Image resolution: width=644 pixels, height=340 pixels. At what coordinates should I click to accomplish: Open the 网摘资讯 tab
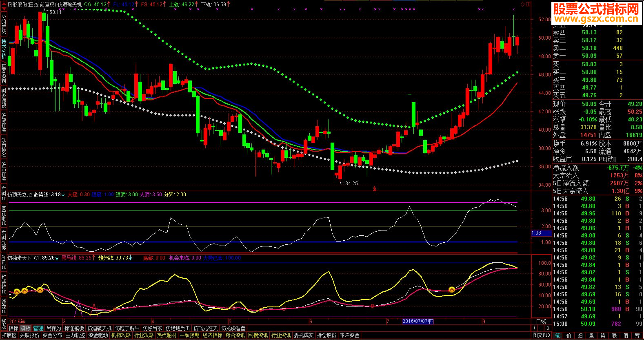pyautogui.click(x=258, y=335)
